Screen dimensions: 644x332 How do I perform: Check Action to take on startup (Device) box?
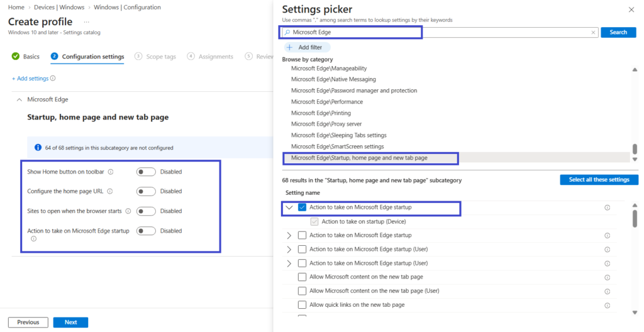(314, 221)
